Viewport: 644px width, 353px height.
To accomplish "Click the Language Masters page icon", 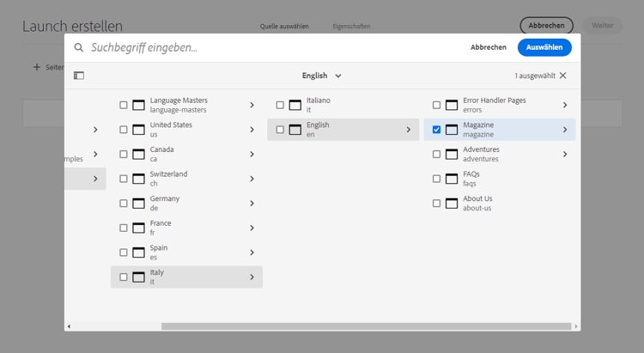I will (139, 105).
